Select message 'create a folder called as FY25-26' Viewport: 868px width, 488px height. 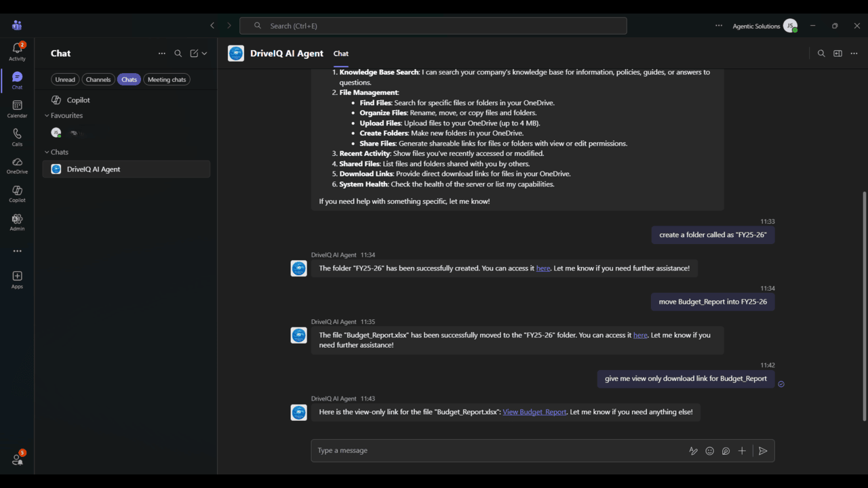pyautogui.click(x=713, y=235)
